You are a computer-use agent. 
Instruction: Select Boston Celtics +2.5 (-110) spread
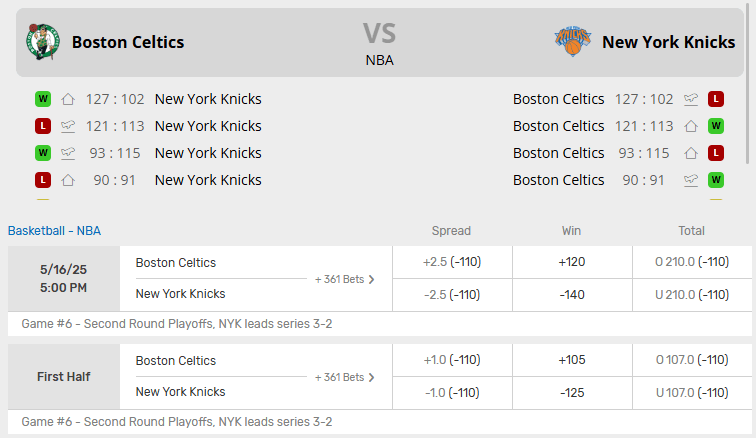452,262
